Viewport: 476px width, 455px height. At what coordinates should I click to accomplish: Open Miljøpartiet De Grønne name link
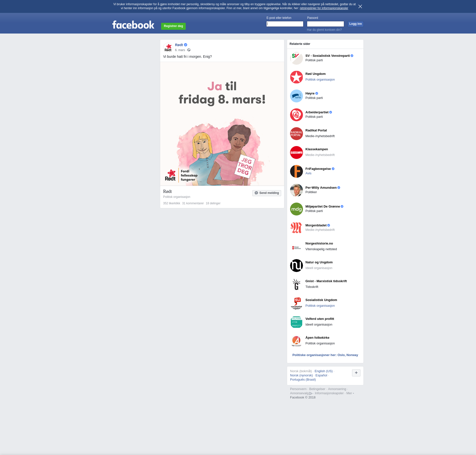[x=323, y=207]
